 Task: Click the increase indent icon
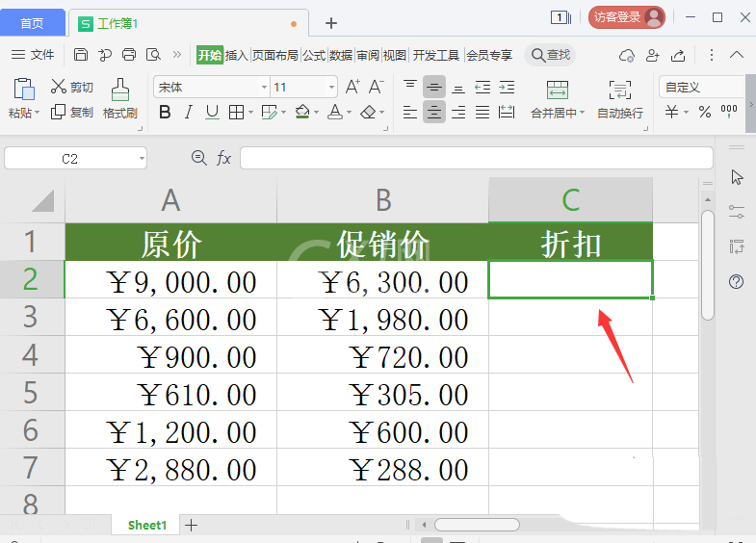tap(507, 88)
